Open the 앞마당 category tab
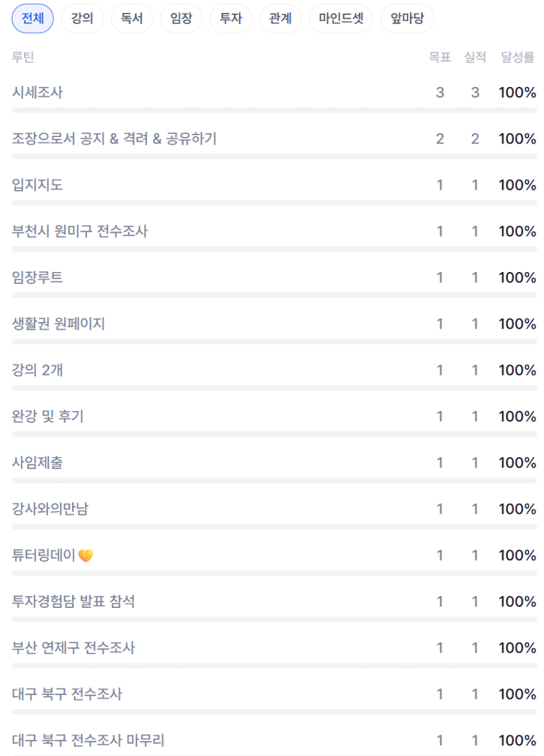This screenshot has width=544, height=756. coord(407,19)
